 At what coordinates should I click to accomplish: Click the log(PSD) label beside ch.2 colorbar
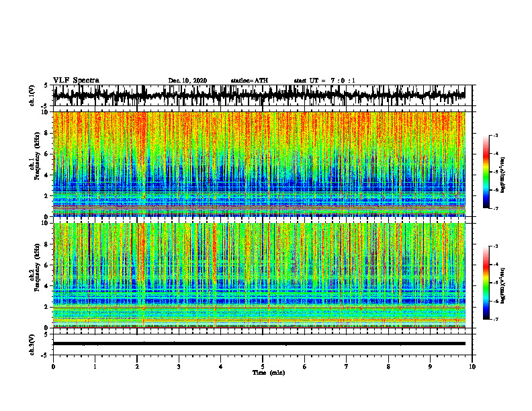point(503,285)
